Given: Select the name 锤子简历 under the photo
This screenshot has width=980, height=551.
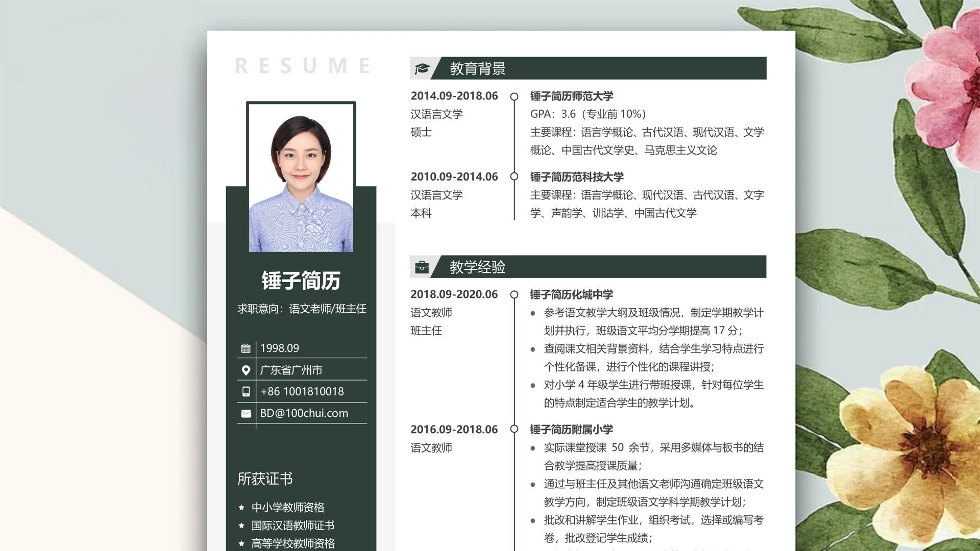Looking at the screenshot, I should coord(301,281).
